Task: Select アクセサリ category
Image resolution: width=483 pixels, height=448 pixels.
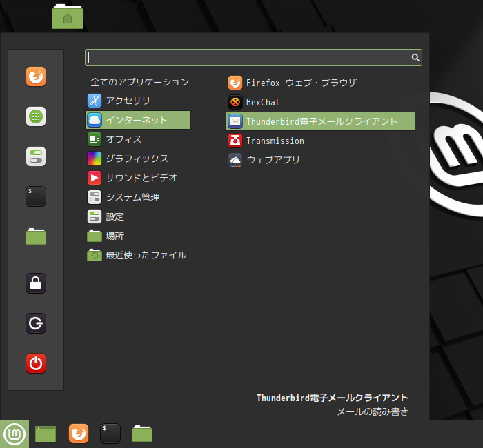Action: click(x=138, y=101)
